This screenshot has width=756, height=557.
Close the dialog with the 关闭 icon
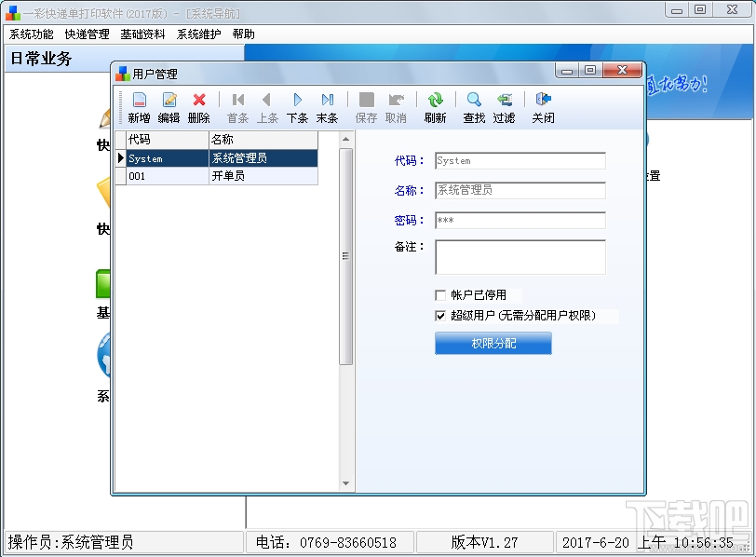click(x=544, y=107)
